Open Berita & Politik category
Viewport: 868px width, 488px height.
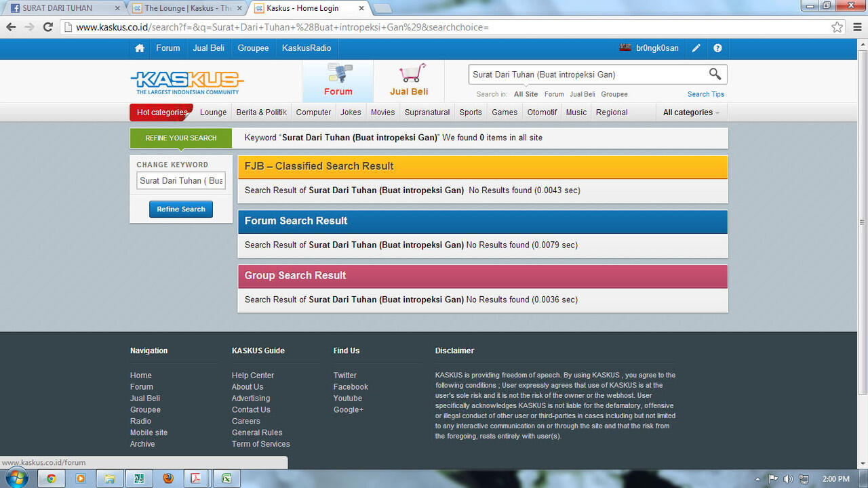(x=261, y=113)
